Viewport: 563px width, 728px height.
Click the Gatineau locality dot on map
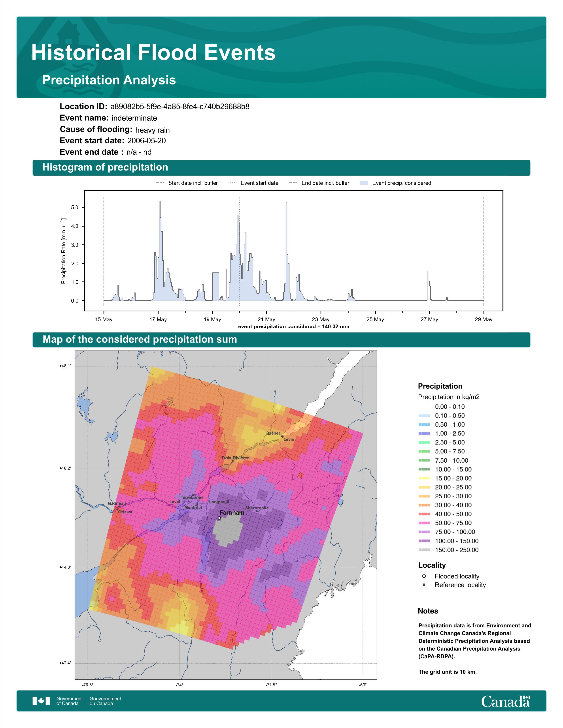pos(119,507)
